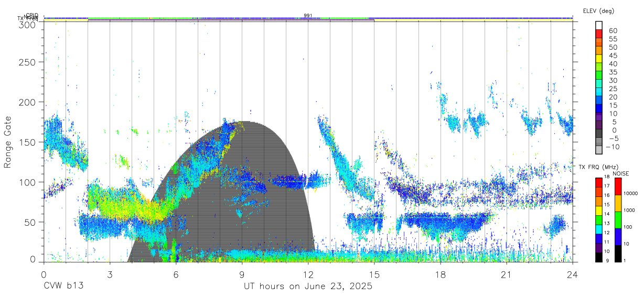Click the '991' CPID value at top

pyautogui.click(x=308, y=16)
